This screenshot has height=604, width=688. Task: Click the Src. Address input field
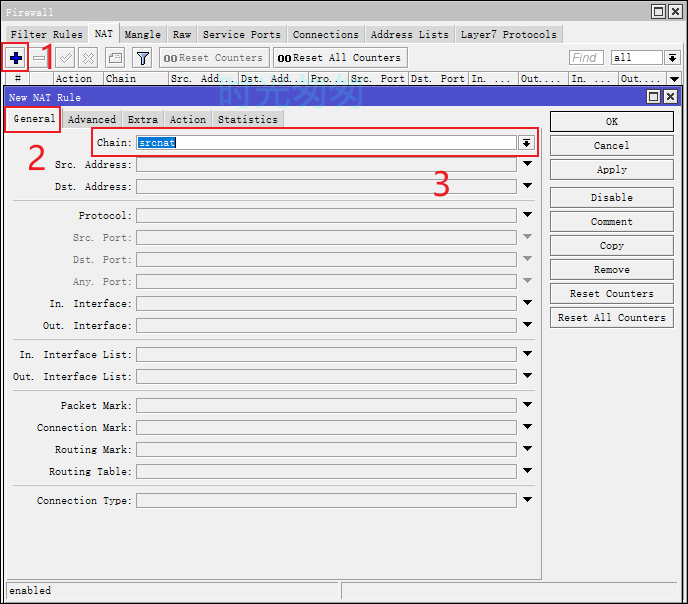click(x=326, y=164)
